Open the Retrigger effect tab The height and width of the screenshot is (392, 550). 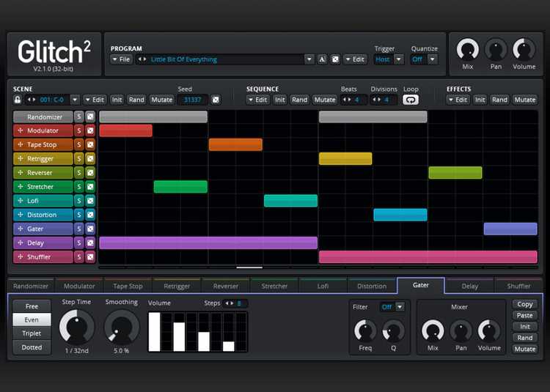[177, 286]
